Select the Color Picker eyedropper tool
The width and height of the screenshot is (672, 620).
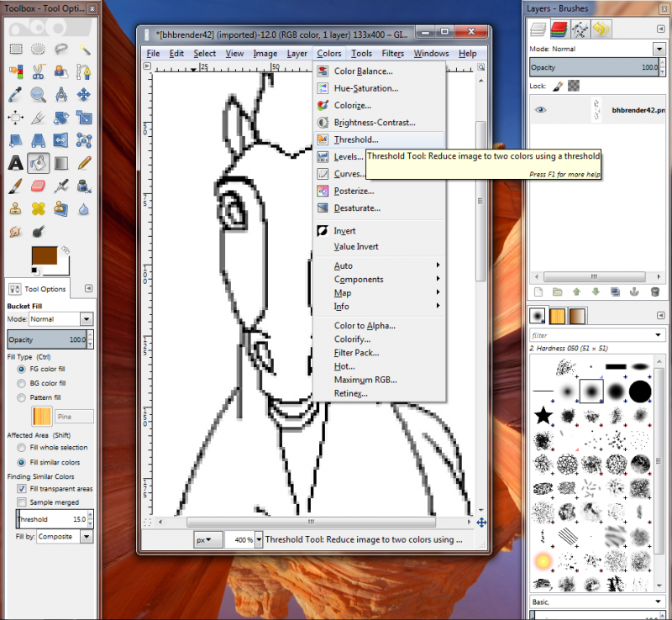coord(16,94)
